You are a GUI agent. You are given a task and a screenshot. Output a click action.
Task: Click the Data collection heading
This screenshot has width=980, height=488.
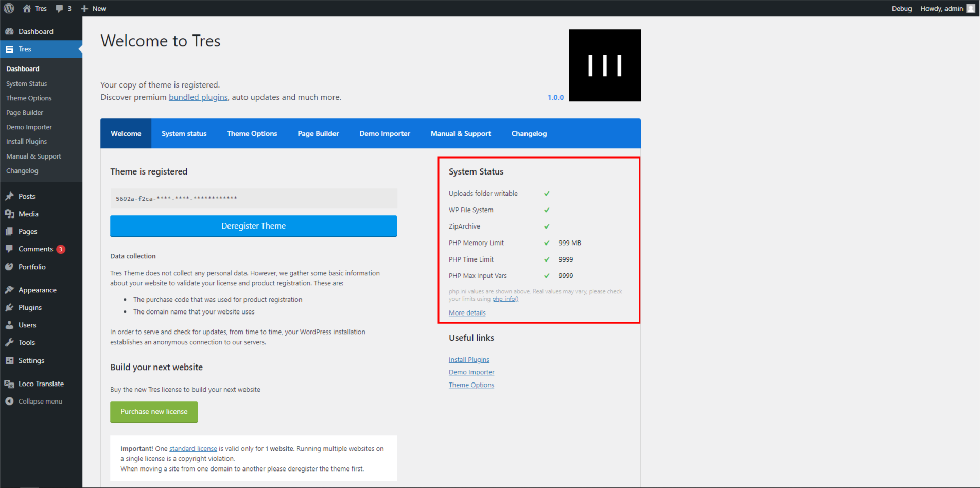(x=133, y=256)
